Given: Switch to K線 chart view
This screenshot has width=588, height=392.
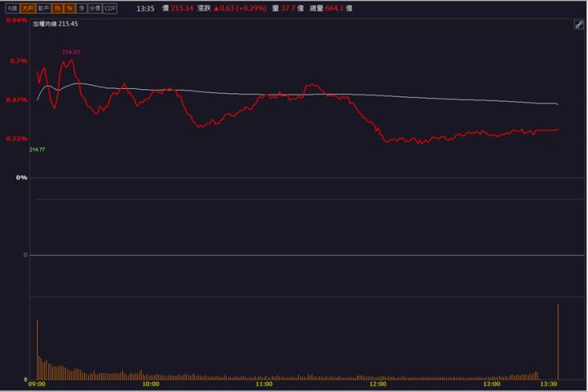Looking at the screenshot, I should (x=12, y=8).
